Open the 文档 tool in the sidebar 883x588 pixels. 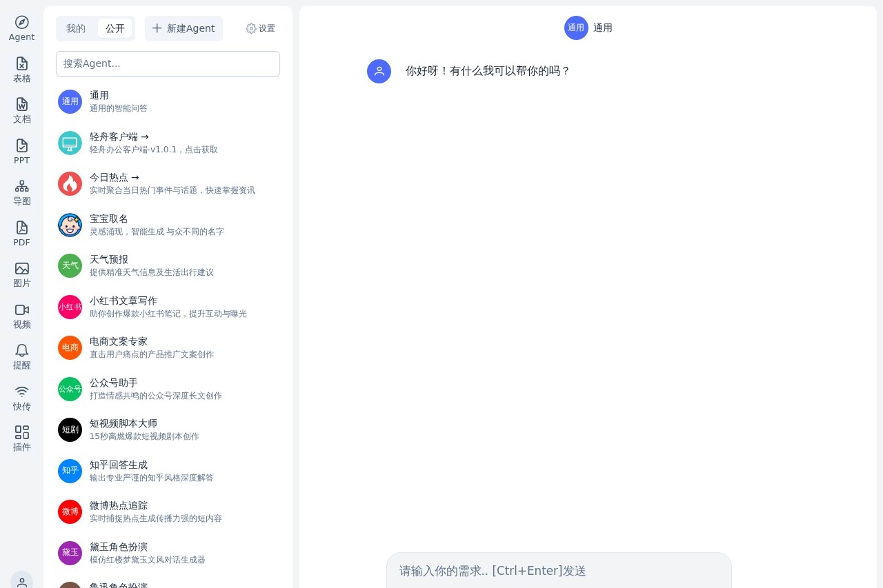pos(21,110)
